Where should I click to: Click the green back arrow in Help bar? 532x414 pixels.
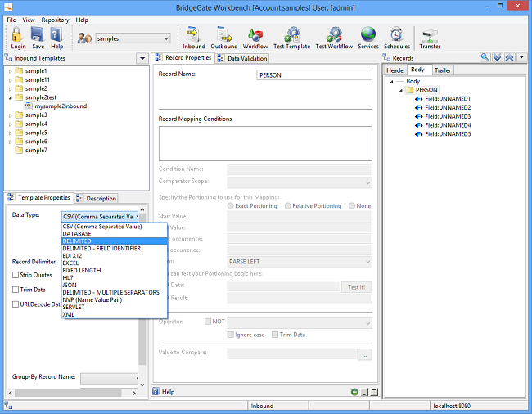coord(354,392)
